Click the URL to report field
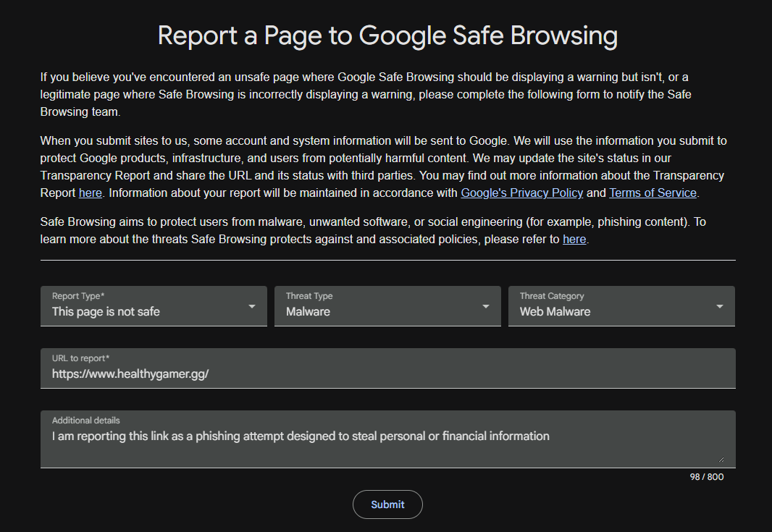 pos(388,368)
